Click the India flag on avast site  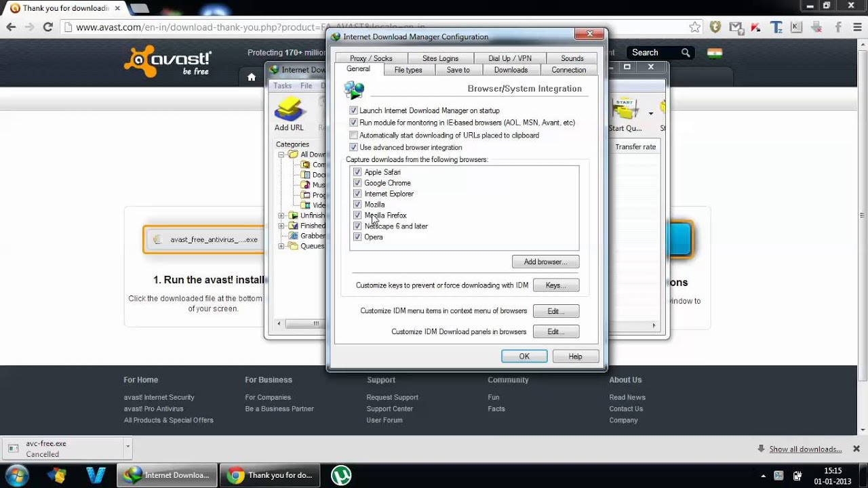coord(715,53)
